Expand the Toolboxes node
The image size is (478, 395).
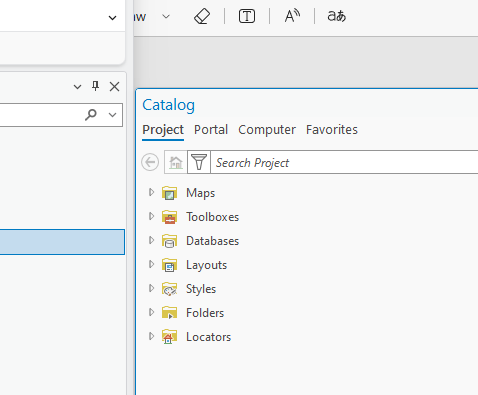151,216
